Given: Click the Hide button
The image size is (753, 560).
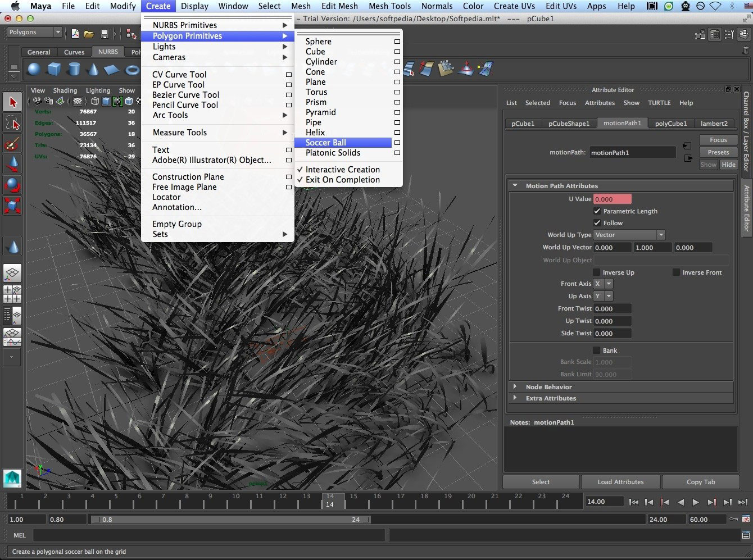Looking at the screenshot, I should [x=728, y=165].
